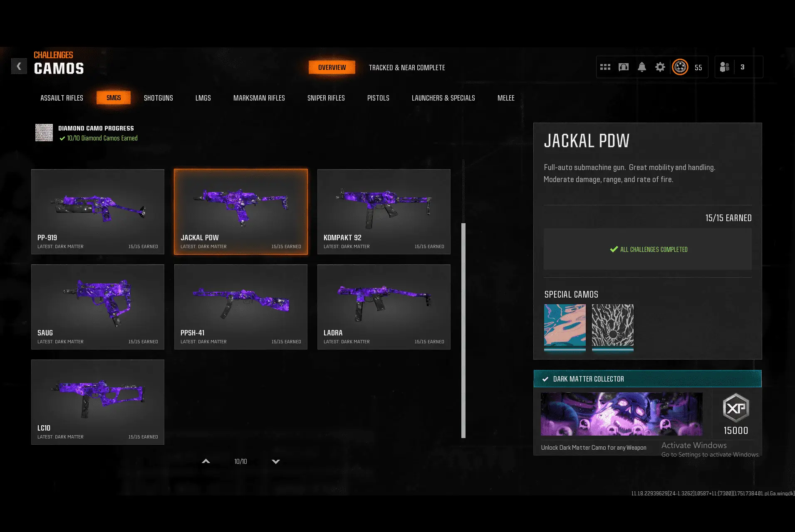
Task: Click the Challenges breadcrumb label
Action: click(53, 55)
